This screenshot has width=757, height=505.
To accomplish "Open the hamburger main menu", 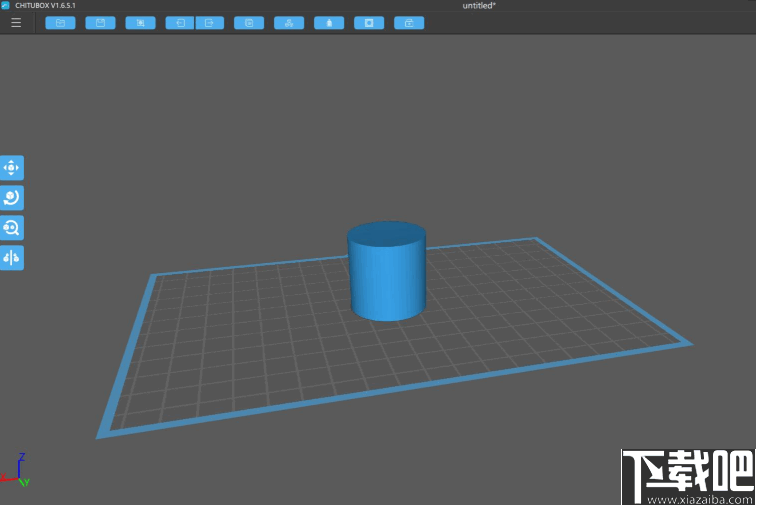I will [16, 23].
